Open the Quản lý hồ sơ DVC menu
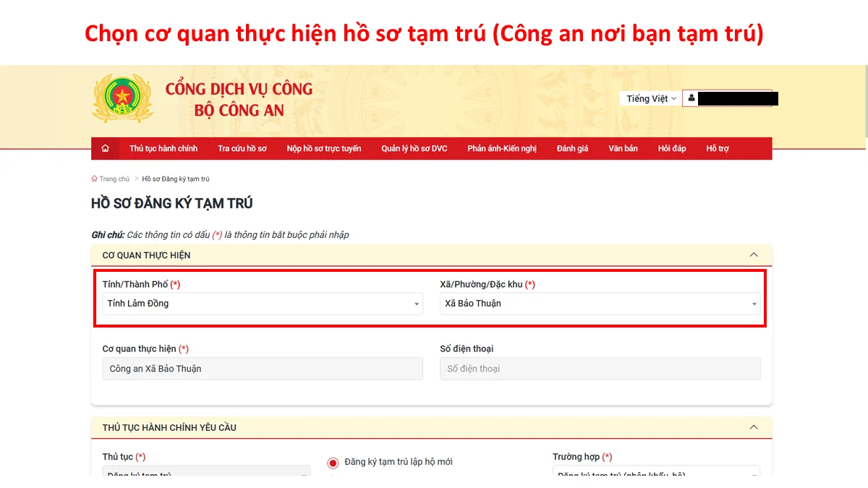The height and width of the screenshot is (488, 868). tap(414, 148)
